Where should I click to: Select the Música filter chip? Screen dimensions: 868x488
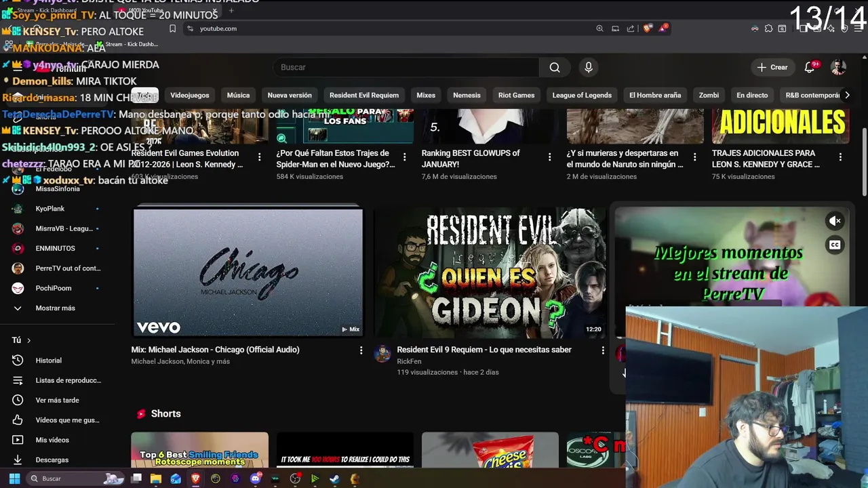(x=238, y=95)
